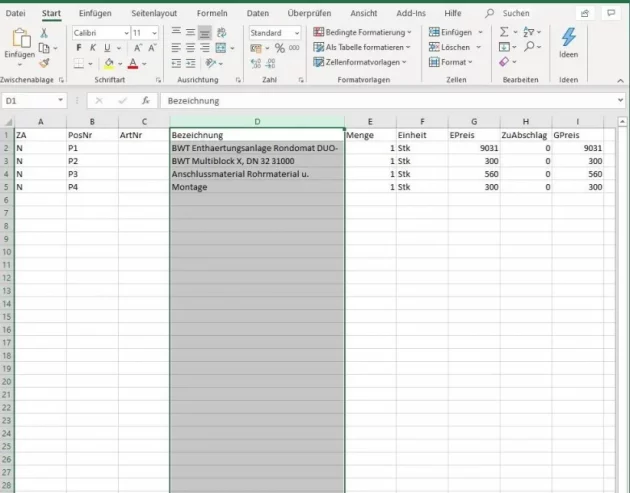The image size is (630, 493).
Task: Cut selection with the scissors icon
Action: [44, 33]
